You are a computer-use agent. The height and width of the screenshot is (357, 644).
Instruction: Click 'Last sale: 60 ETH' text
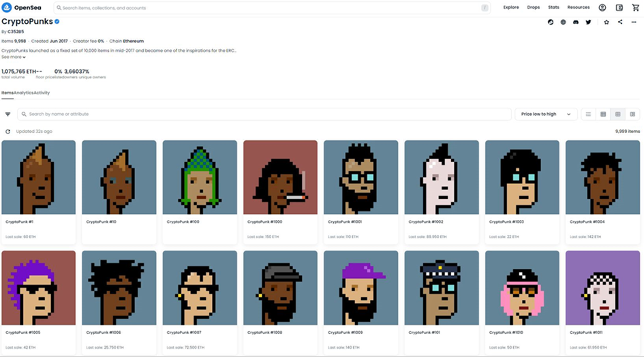pyautogui.click(x=20, y=236)
